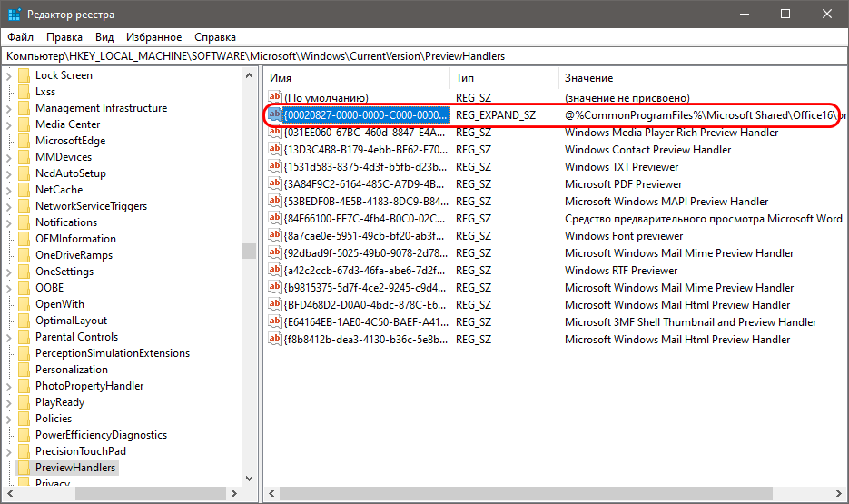This screenshot has height=504, width=849.
Task: Click the icon beside {8a7cae0e-5951 value
Action: click(275, 235)
